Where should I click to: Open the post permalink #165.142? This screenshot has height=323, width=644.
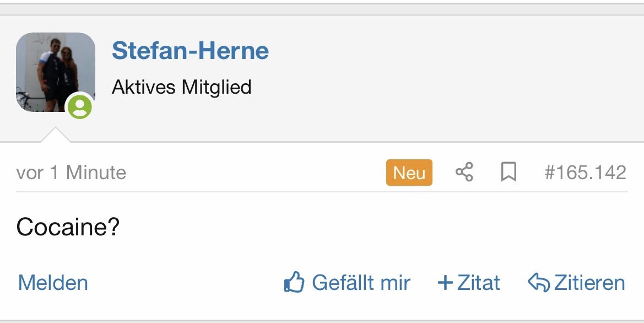(585, 173)
